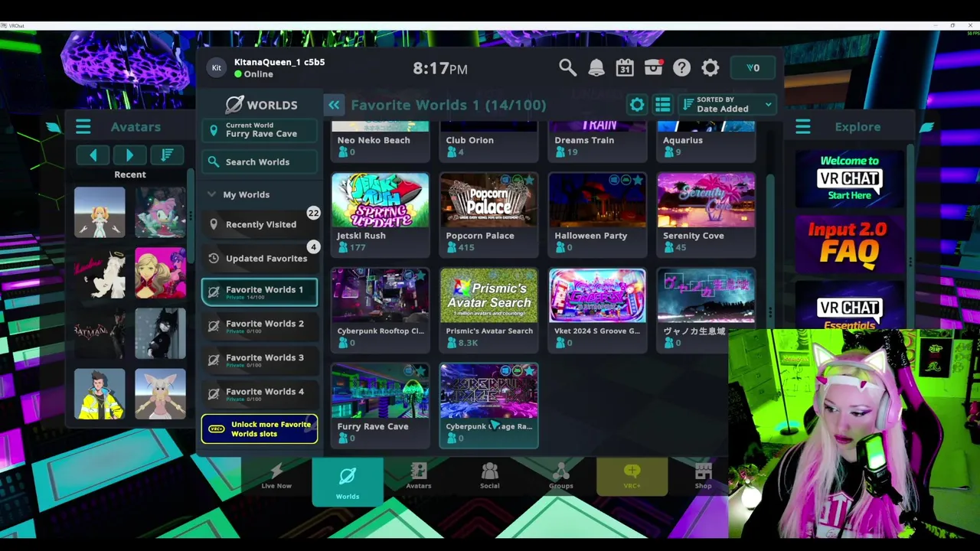Open the Jetski Rush world card
Image resolution: width=980 pixels, height=551 pixels.
380,214
